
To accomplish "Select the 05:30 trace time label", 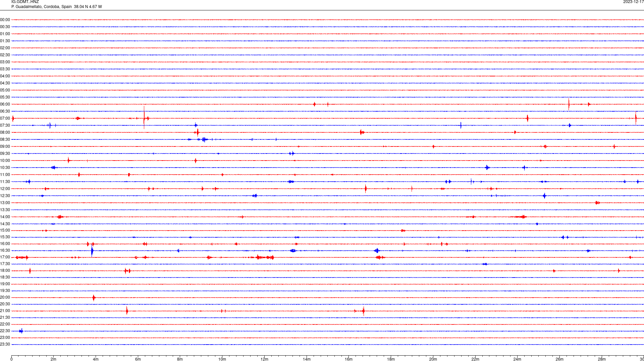I will (5, 97).
